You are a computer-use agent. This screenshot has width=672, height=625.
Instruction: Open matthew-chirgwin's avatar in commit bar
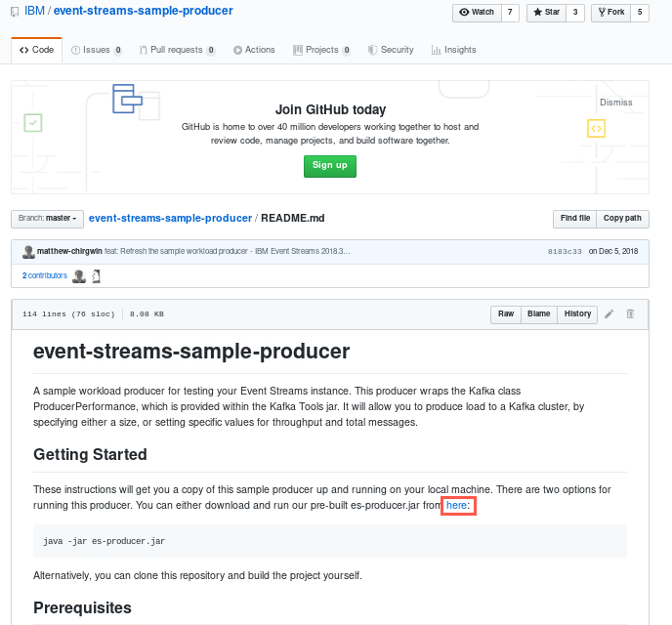[28, 252]
